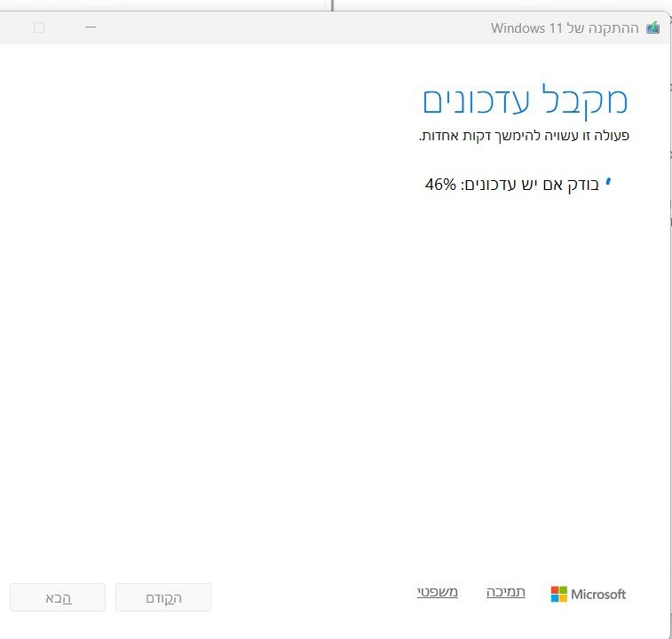
Task: Minimize the Windows 11 Setup window
Action: (x=91, y=28)
